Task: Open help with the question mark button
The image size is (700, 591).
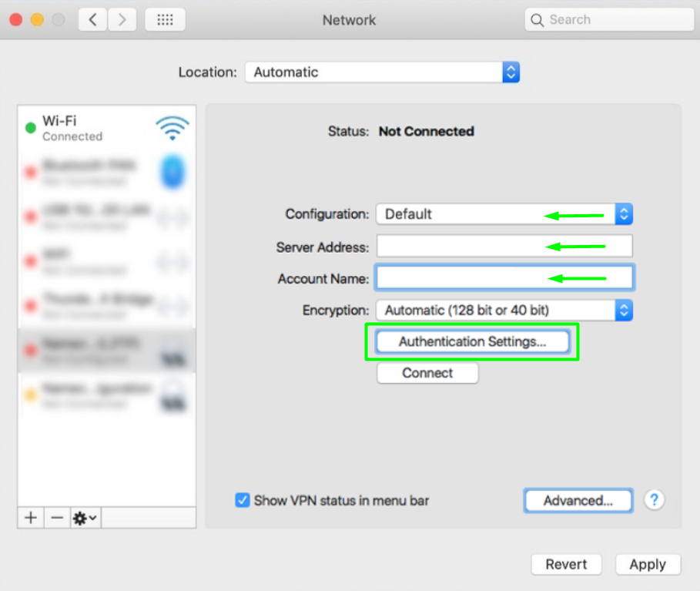Action: (654, 500)
